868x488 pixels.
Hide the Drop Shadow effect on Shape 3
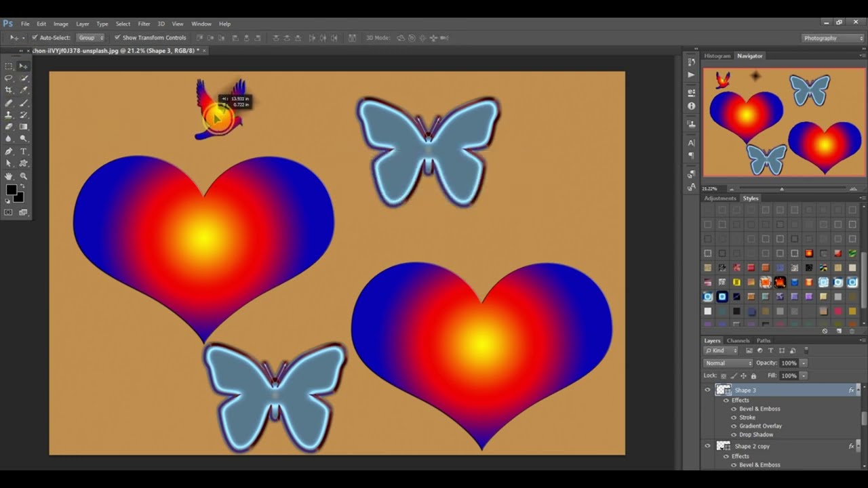(x=734, y=434)
